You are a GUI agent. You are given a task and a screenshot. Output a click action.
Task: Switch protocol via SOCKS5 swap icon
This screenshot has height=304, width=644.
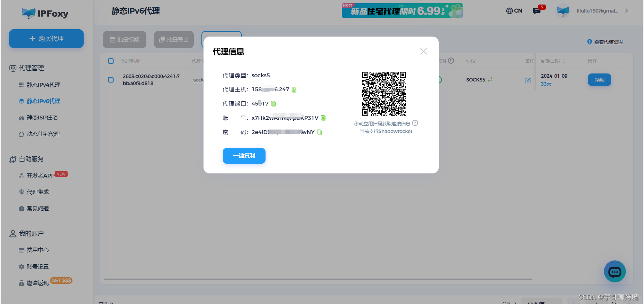[490, 80]
